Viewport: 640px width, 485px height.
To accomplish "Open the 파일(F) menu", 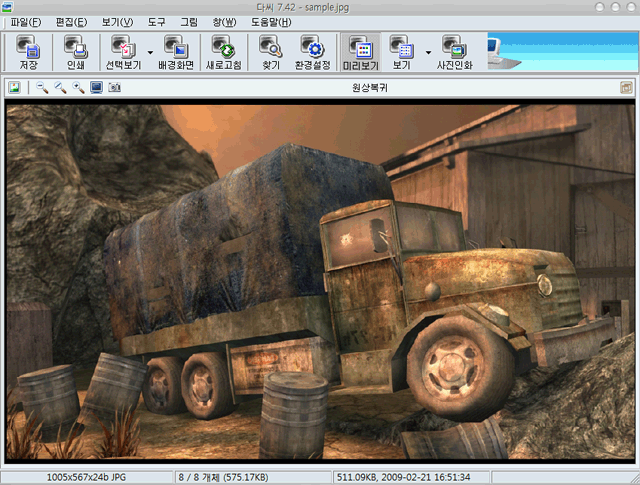I will pos(26,22).
